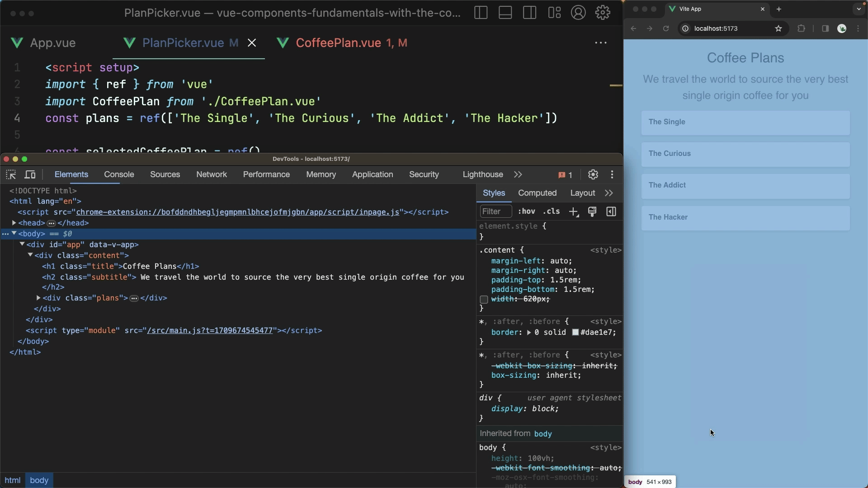Screen dimensions: 868x488
Task: Select html in the DOM breadcrumb
Action: [x=13, y=480]
